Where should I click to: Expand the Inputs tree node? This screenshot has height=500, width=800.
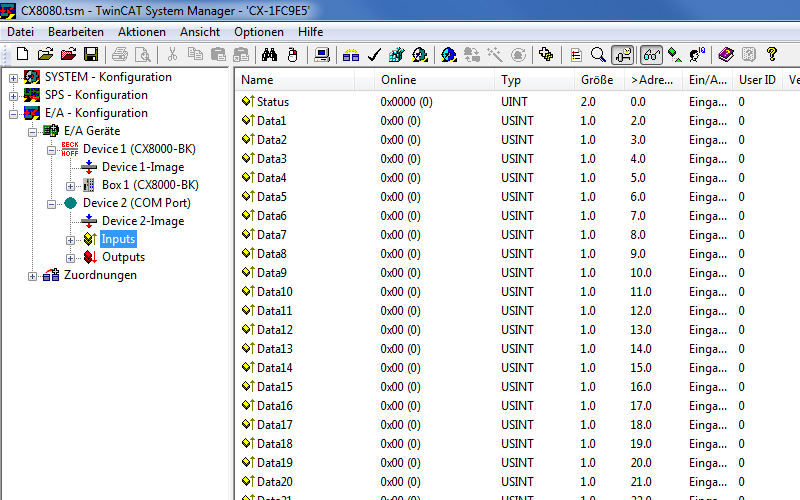point(70,240)
